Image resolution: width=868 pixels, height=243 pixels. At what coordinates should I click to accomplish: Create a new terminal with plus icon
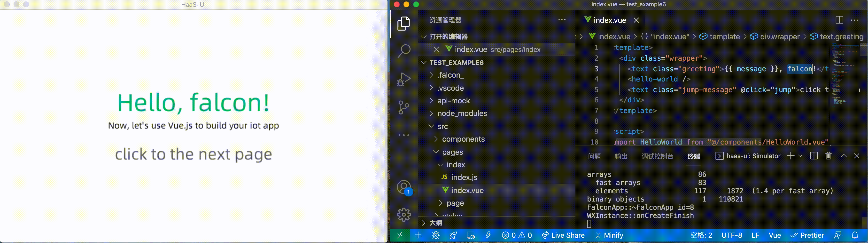790,156
